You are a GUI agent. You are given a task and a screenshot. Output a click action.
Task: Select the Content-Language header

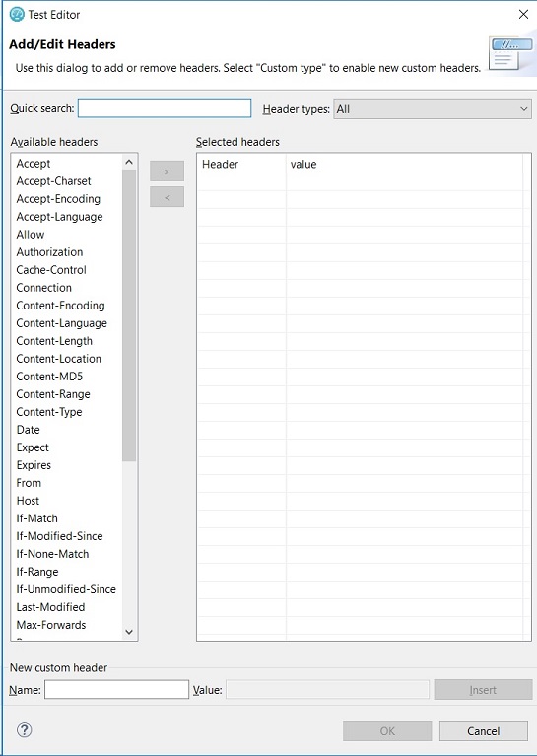pyautogui.click(x=62, y=323)
